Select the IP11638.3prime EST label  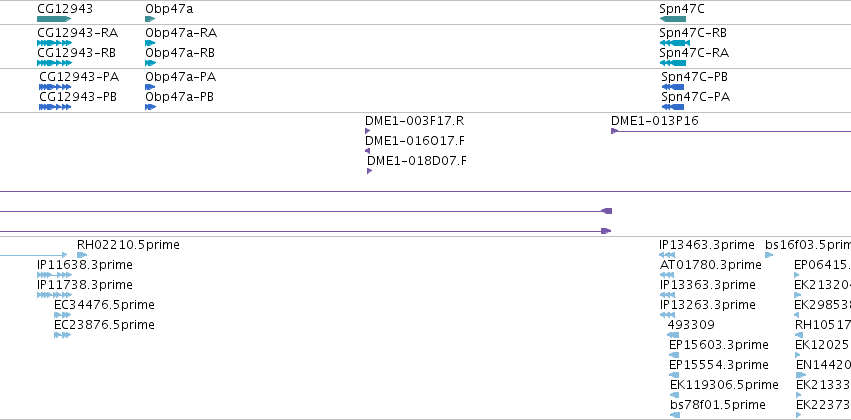(85, 265)
